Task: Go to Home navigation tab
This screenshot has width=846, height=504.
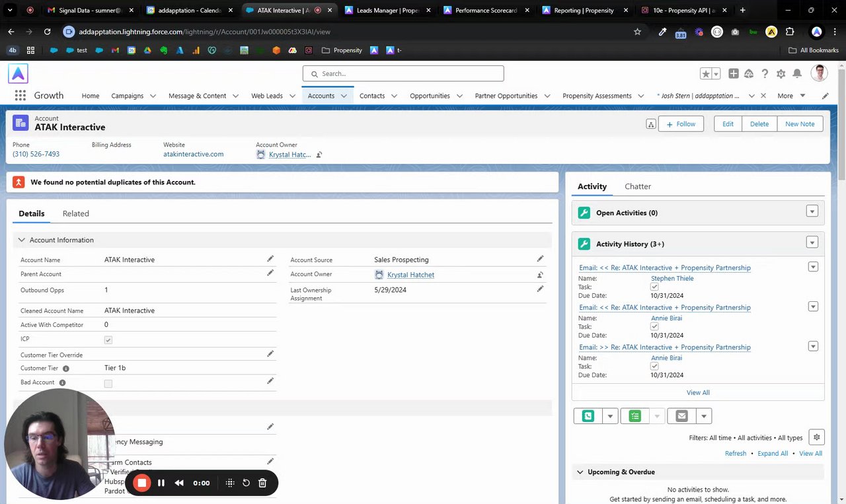Action: (91, 96)
